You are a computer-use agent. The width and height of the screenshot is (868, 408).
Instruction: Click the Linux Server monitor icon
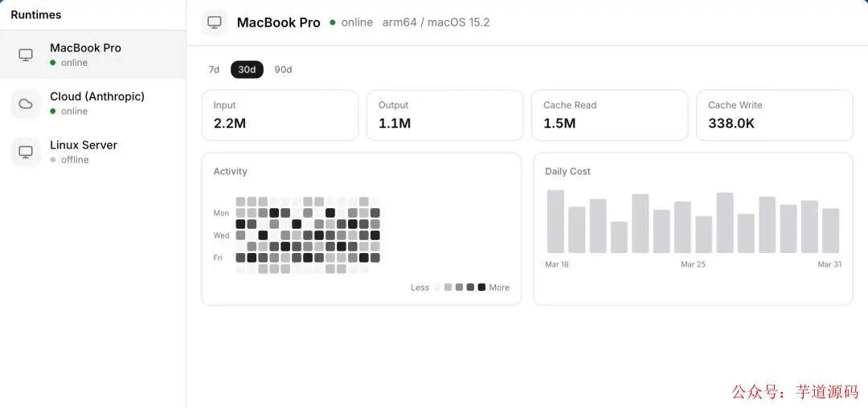(x=26, y=152)
